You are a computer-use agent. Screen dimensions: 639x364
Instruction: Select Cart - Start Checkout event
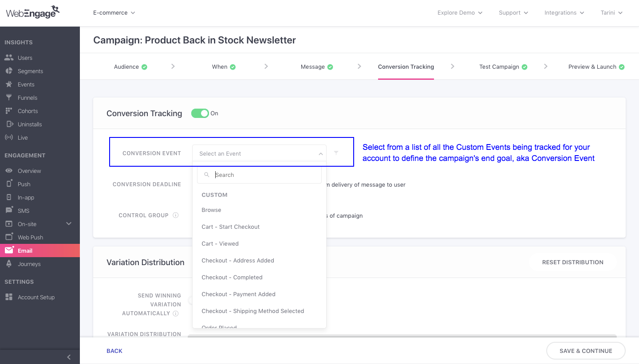click(259, 227)
